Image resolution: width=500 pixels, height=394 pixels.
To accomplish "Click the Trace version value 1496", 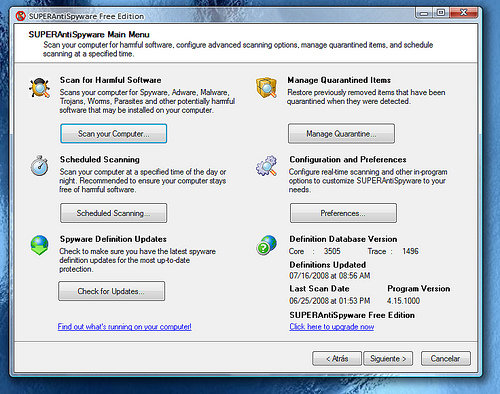I will (x=410, y=251).
